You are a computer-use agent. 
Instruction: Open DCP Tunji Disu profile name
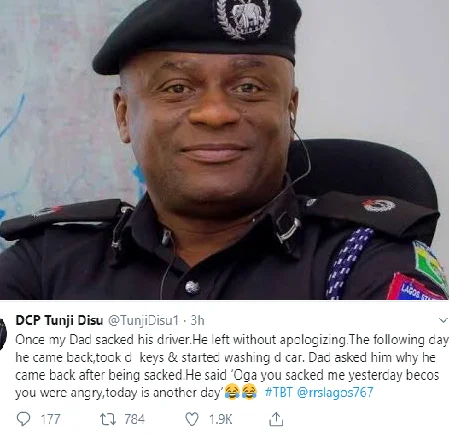[x=59, y=320]
